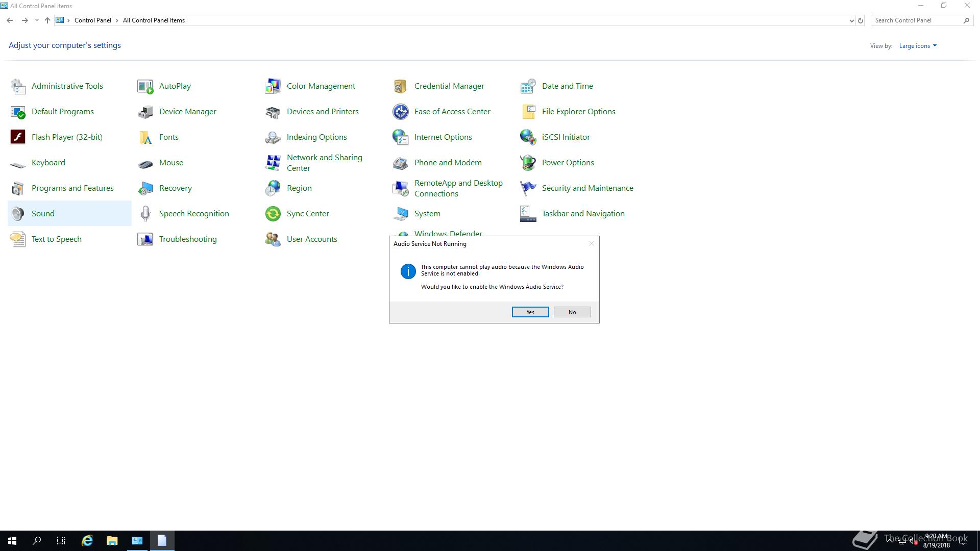The image size is (980, 551).
Task: Open the Troubleshooting icon
Action: (x=145, y=239)
